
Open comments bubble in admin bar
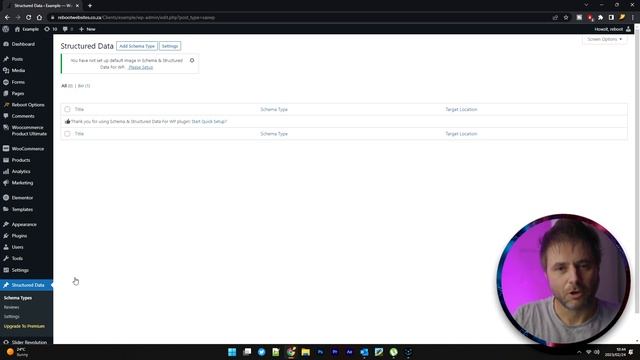68,29
